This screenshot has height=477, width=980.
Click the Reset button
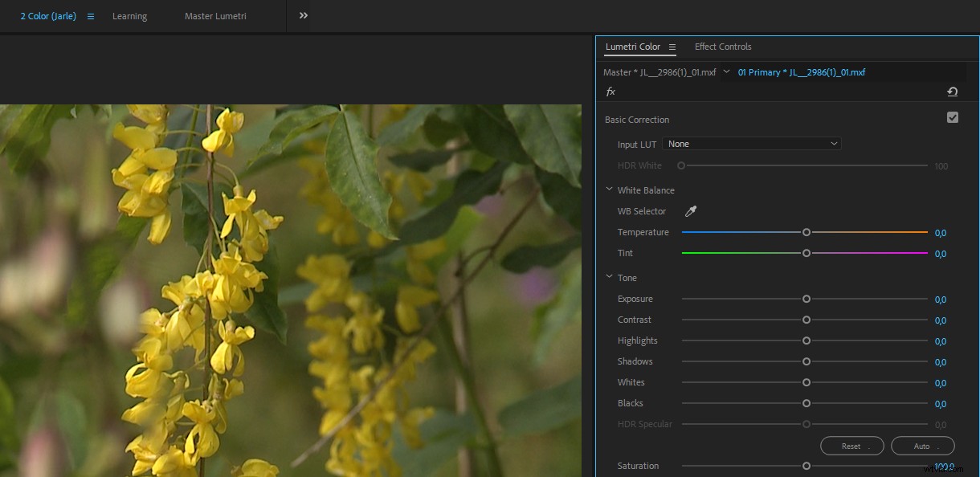coord(851,446)
